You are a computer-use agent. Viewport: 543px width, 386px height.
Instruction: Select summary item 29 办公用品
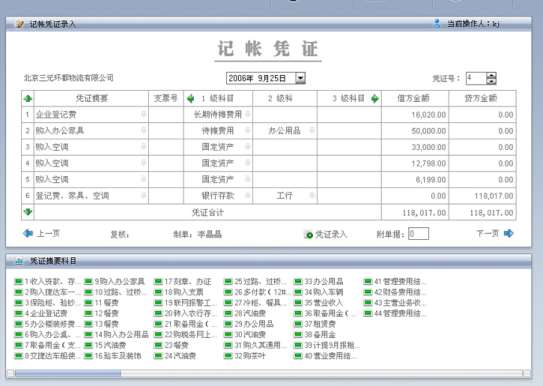point(249,324)
